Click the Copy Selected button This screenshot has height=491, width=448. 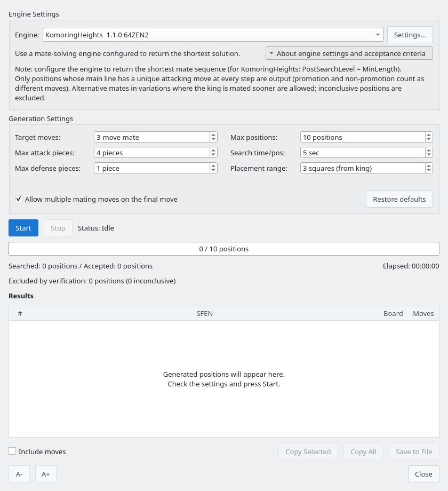308,452
